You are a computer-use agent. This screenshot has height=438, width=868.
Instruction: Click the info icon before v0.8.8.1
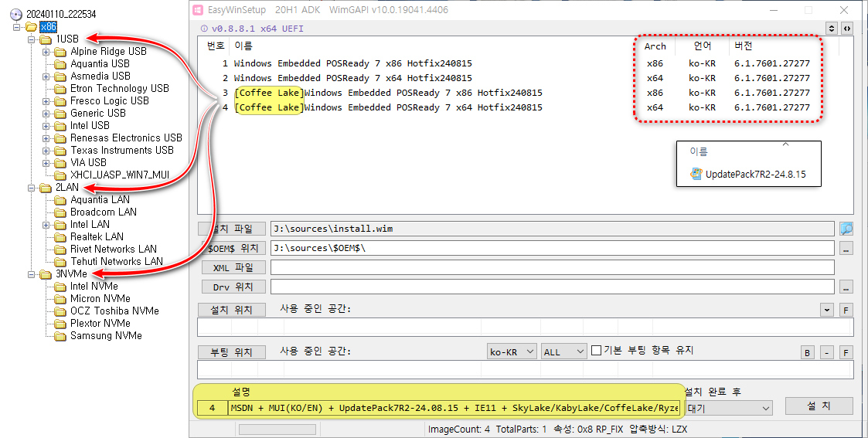coord(204,29)
